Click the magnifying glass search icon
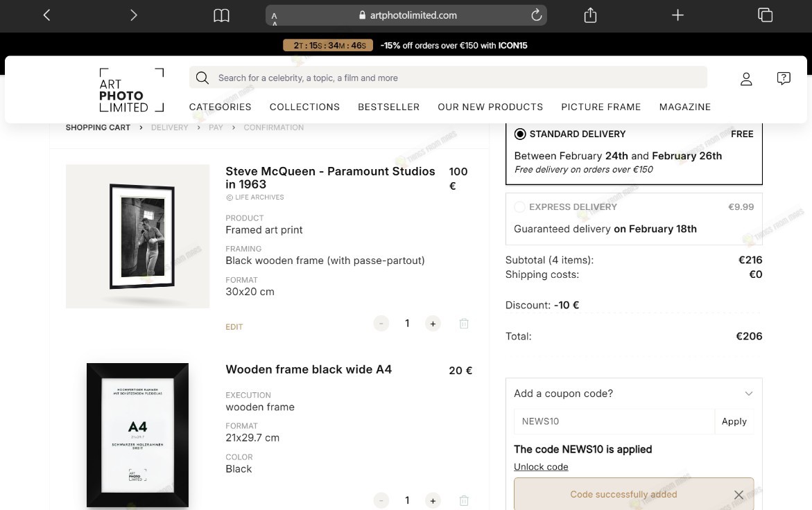The image size is (812, 510). pyautogui.click(x=202, y=78)
